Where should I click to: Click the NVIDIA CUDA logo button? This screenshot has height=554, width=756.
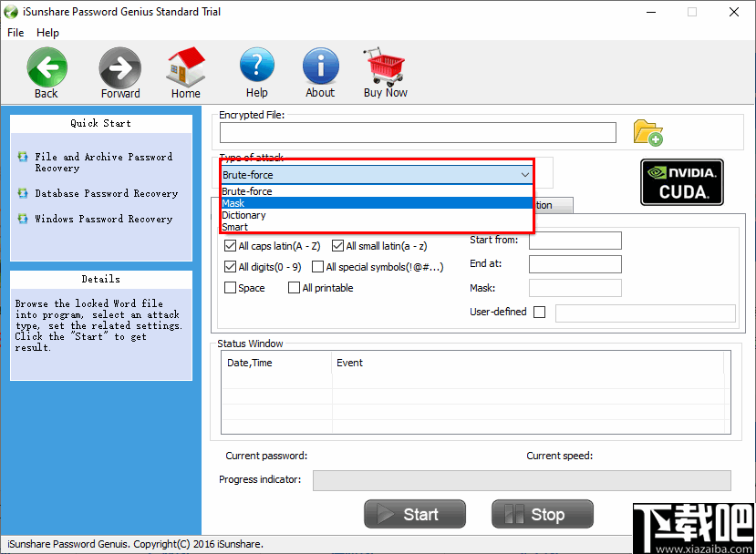click(682, 182)
